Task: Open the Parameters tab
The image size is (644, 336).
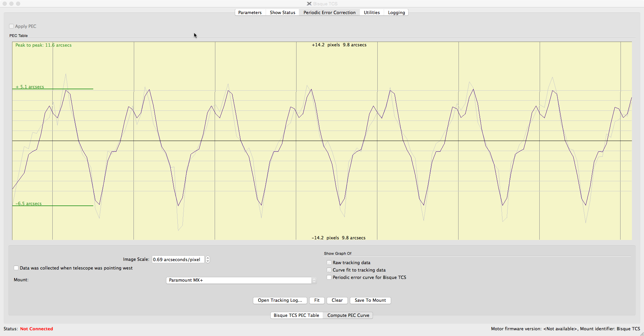Action: [x=250, y=12]
